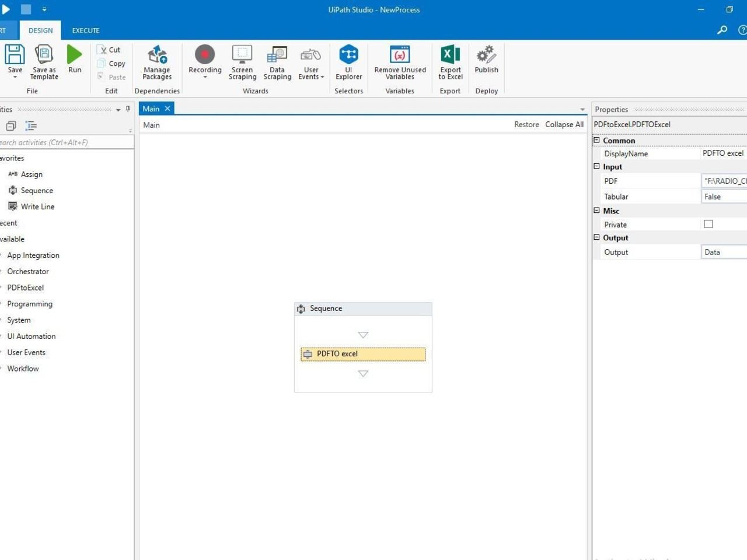Click Collapse All in designer

point(564,124)
